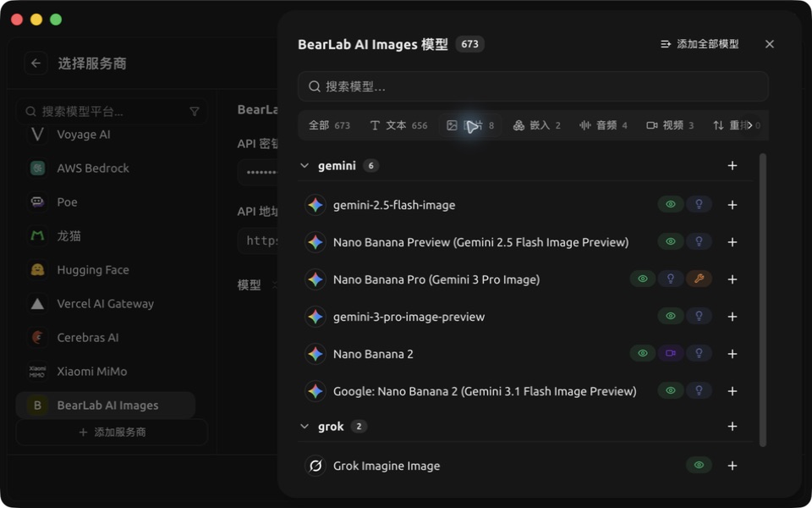Click yellow macOS minimize button
The image size is (812, 508).
coord(36,19)
